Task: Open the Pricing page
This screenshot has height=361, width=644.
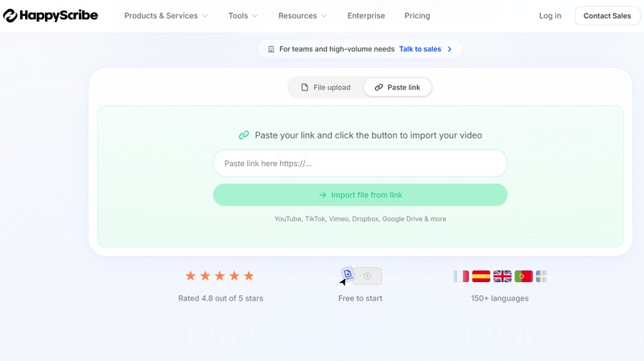Action: coord(417,15)
